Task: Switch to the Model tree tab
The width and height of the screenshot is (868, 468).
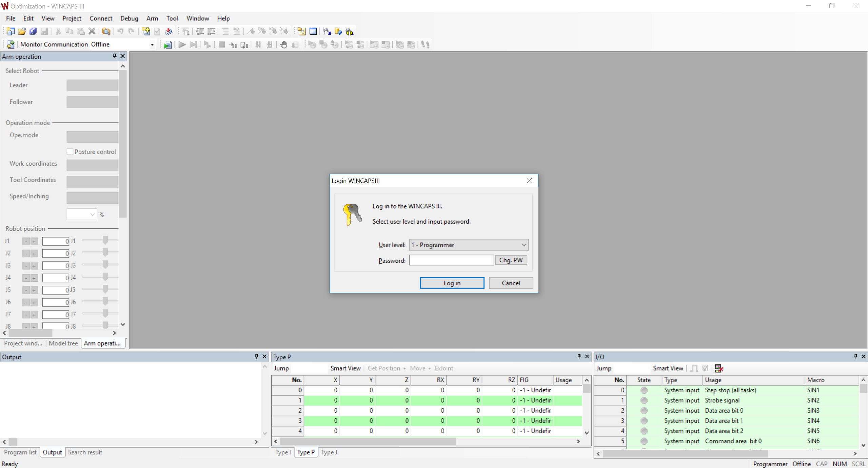Action: [63, 343]
